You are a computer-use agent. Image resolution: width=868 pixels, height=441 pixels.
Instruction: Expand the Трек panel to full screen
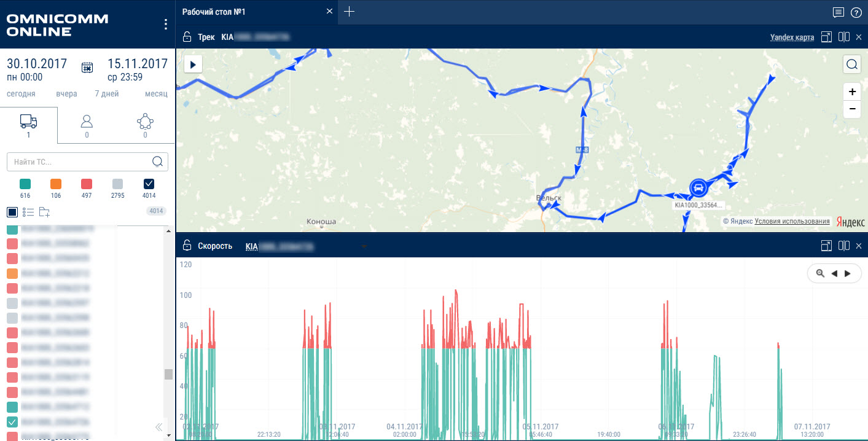[826, 37]
